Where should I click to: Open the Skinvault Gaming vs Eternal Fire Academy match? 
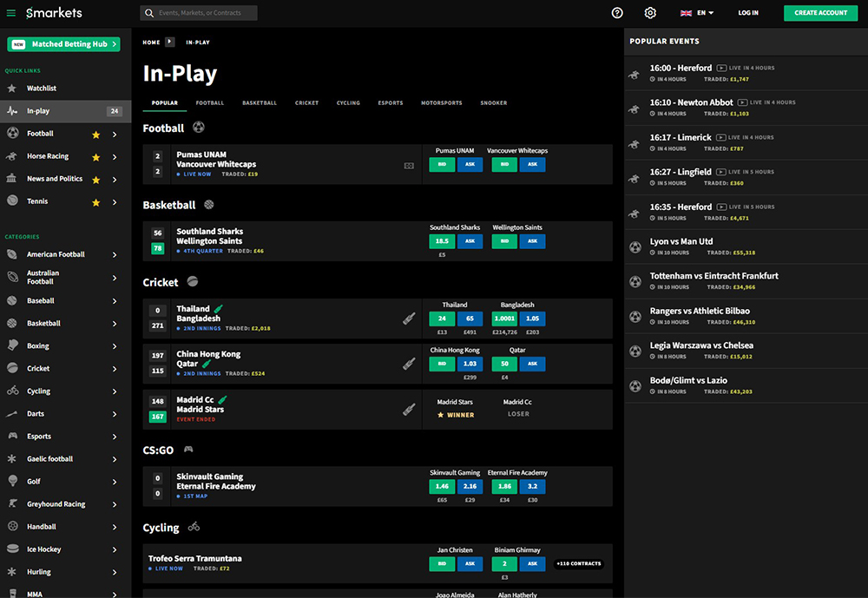click(216, 481)
